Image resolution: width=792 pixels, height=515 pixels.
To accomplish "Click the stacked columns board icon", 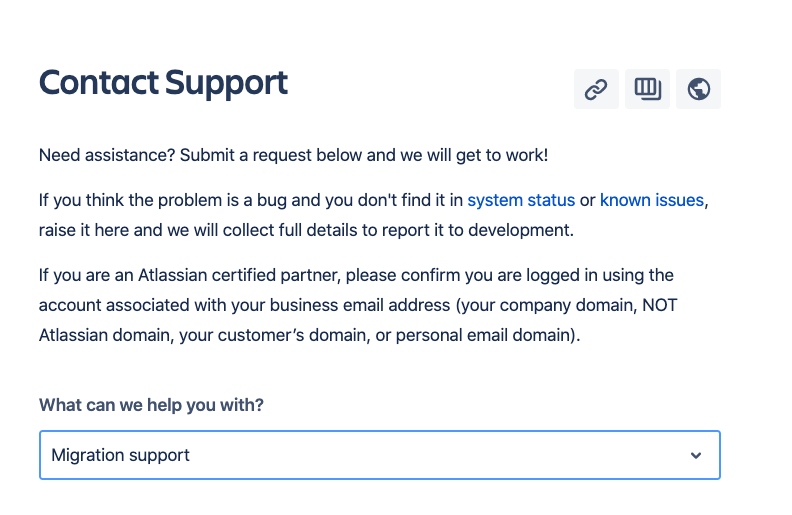I will (x=647, y=89).
